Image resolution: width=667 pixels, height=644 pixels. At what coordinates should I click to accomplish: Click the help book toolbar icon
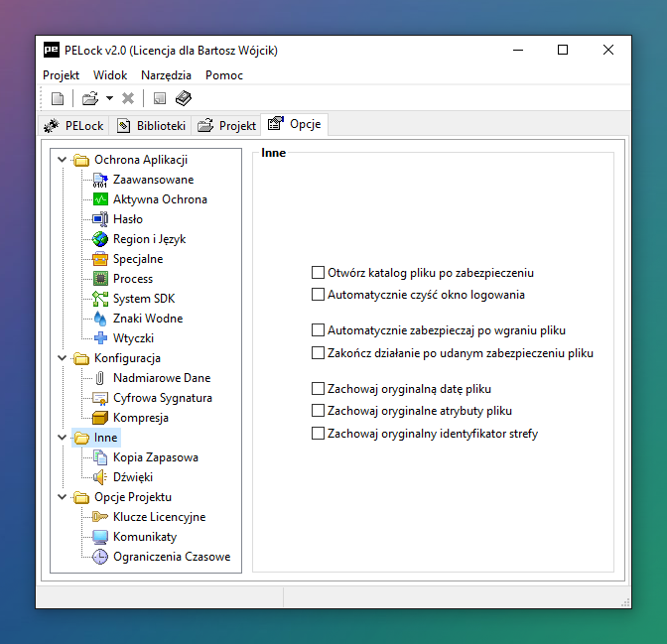click(183, 98)
